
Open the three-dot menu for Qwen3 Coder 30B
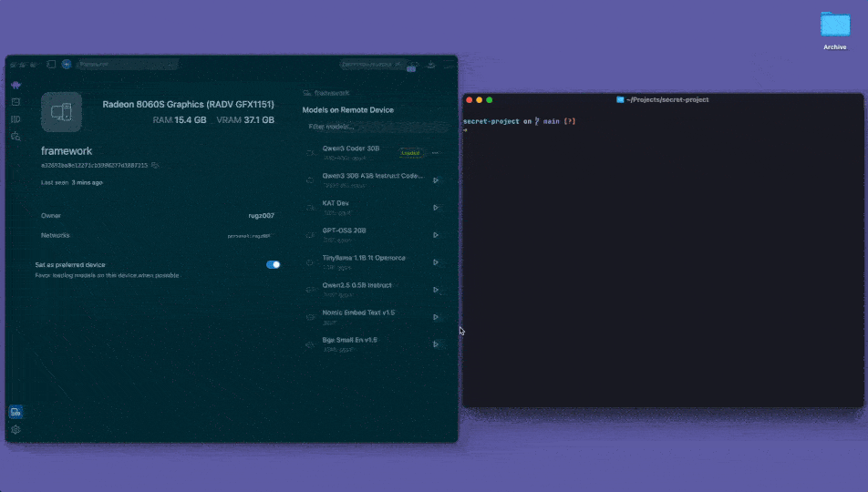tap(435, 152)
